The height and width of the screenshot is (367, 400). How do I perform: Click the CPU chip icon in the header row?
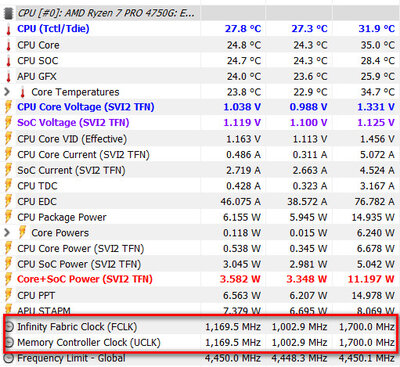[x=8, y=13]
